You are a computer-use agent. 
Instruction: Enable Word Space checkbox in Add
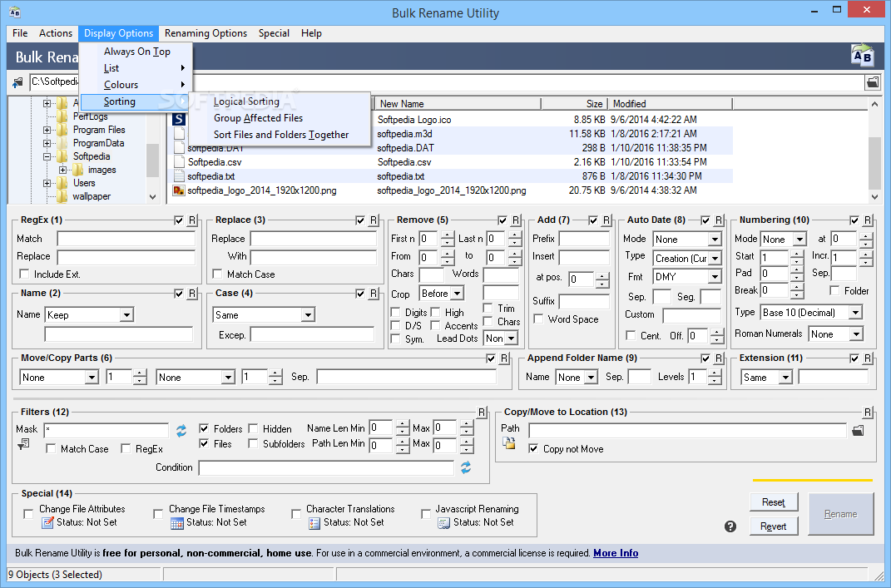tap(539, 319)
